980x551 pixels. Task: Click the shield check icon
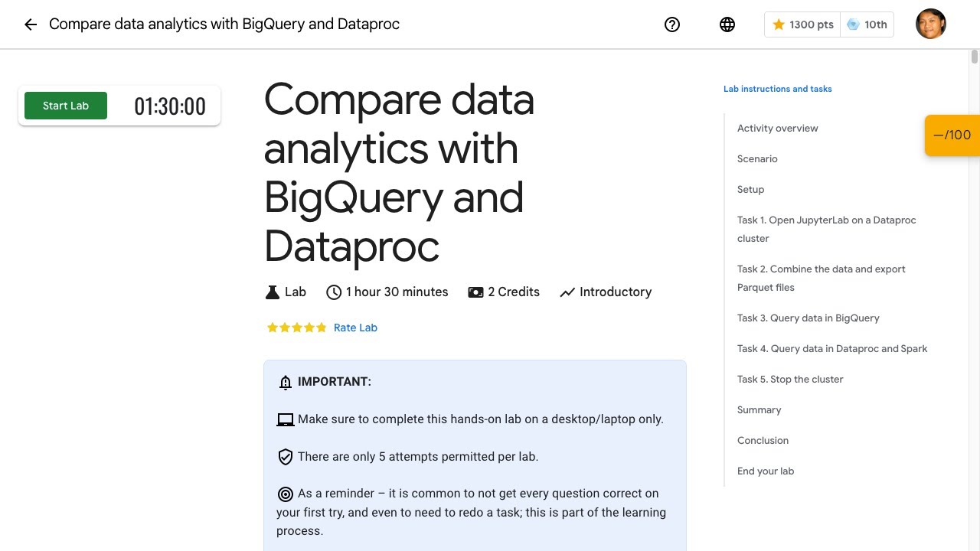[286, 457]
